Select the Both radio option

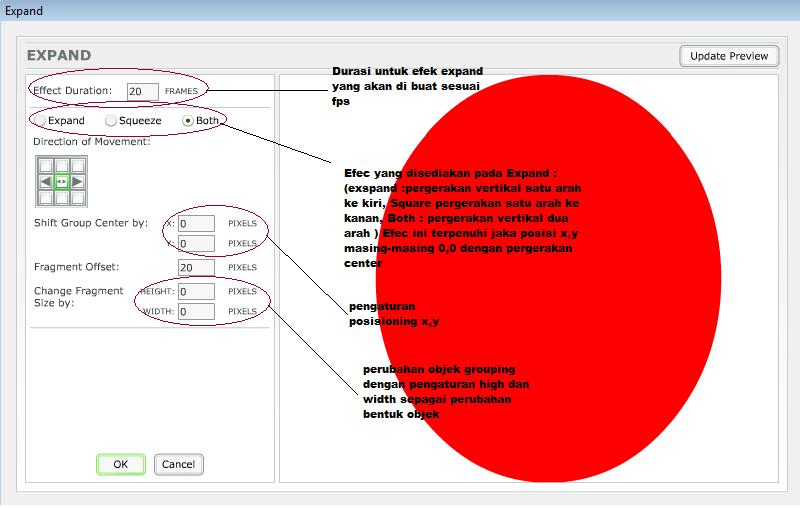[188, 121]
